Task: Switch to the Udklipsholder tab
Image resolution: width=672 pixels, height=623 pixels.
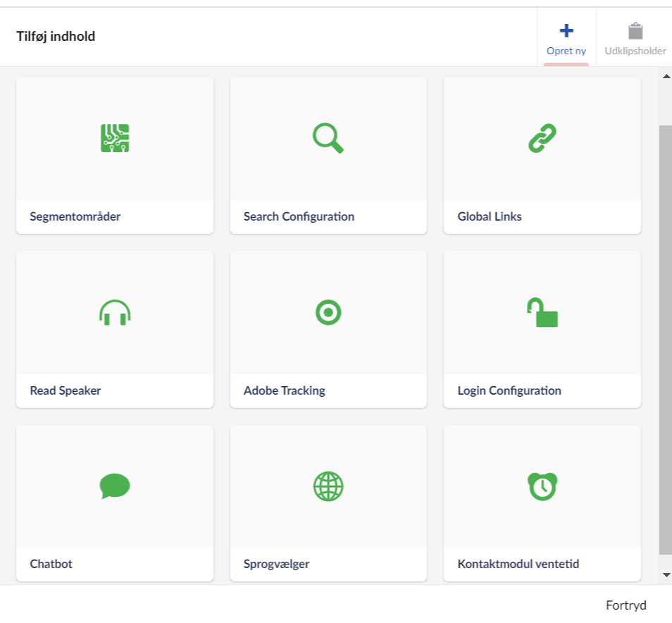Action: tap(635, 38)
